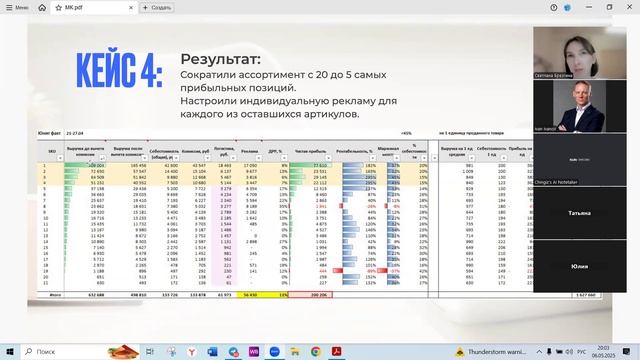640x360 pixels.
Task: Launch Yandex Browser from taskbar
Action: [x=191, y=351]
